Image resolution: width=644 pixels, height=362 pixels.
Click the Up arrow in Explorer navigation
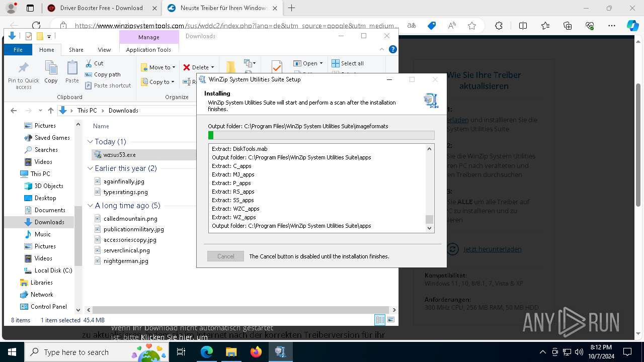50,111
